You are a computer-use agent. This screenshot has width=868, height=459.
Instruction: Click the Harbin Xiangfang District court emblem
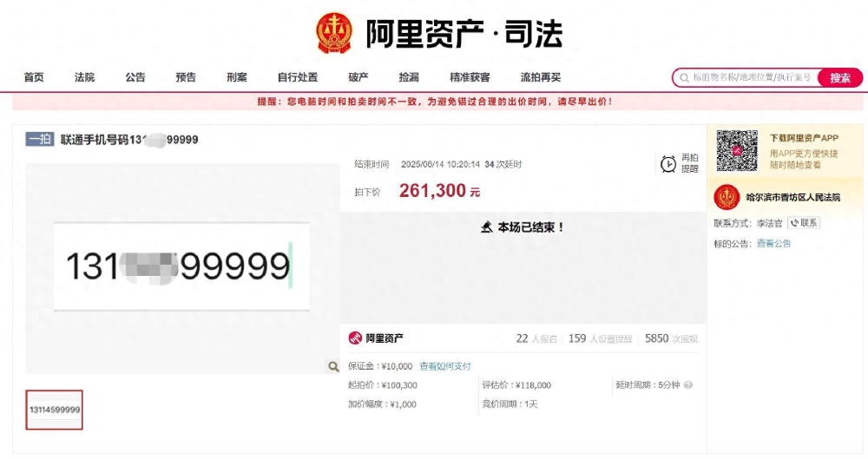tap(727, 197)
